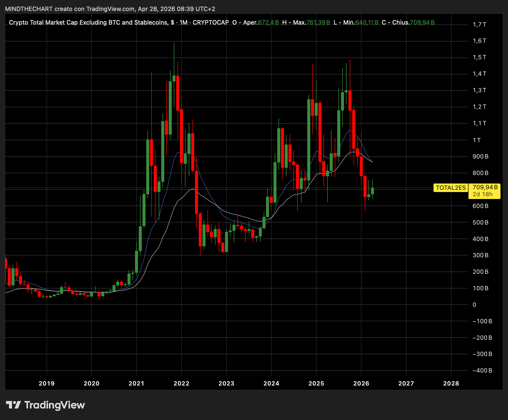Click the MINDTHECHART watermark caption text

click(110, 9)
